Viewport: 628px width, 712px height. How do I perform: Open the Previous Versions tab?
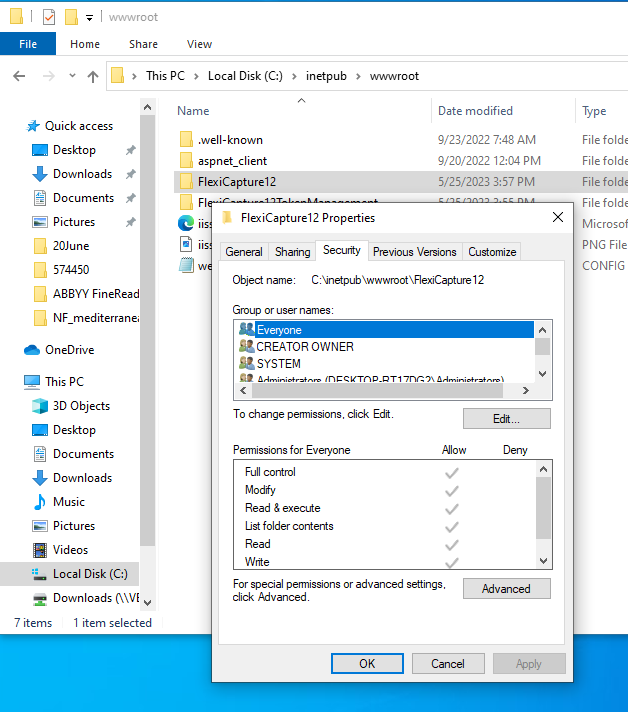tap(415, 252)
